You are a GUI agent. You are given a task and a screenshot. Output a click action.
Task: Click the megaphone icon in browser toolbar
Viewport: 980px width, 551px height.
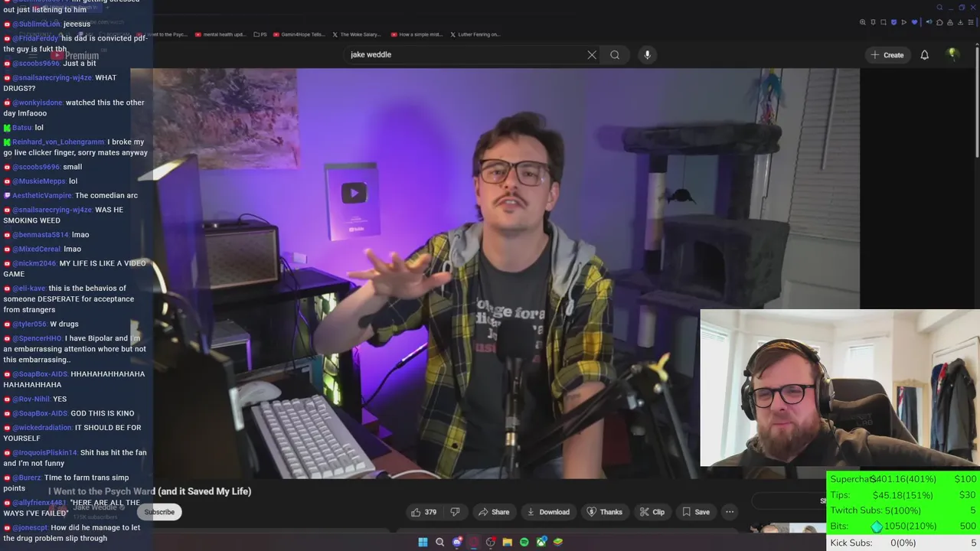click(929, 22)
